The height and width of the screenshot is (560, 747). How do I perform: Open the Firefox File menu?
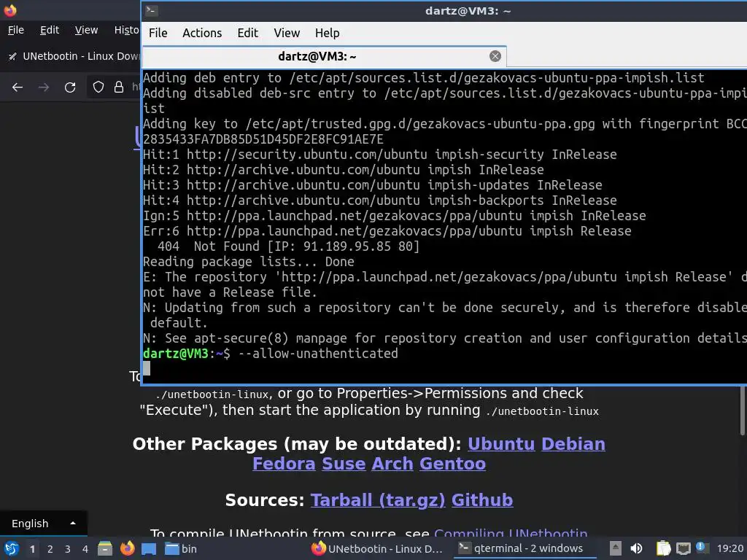click(16, 30)
